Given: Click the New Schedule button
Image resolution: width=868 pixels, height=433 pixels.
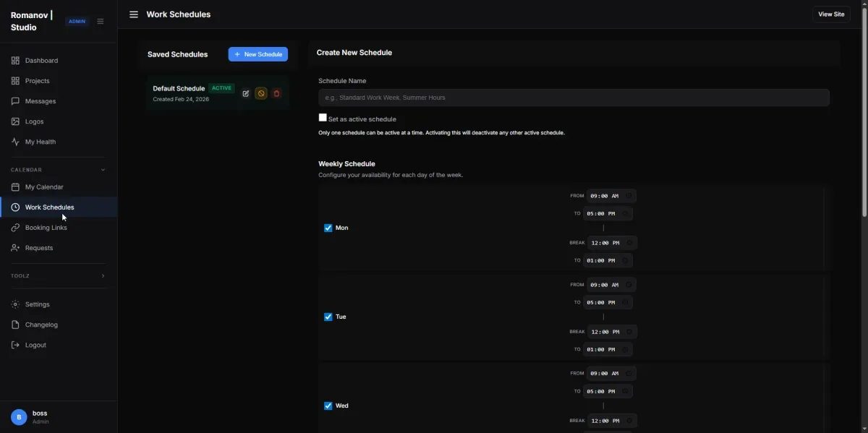Looking at the screenshot, I should point(258,54).
